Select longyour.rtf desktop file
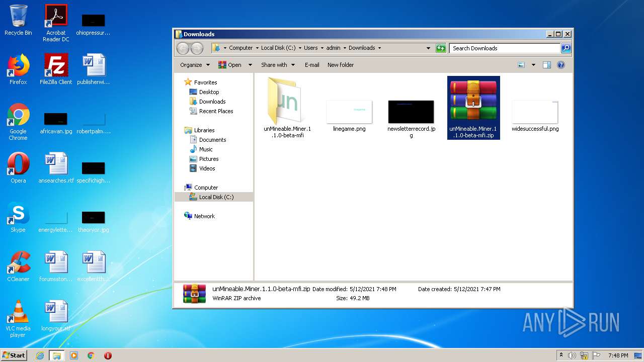This screenshot has height=362, width=644. click(x=56, y=316)
